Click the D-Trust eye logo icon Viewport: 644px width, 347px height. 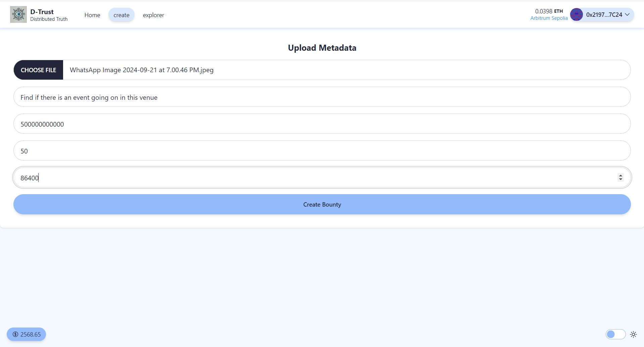18,14
